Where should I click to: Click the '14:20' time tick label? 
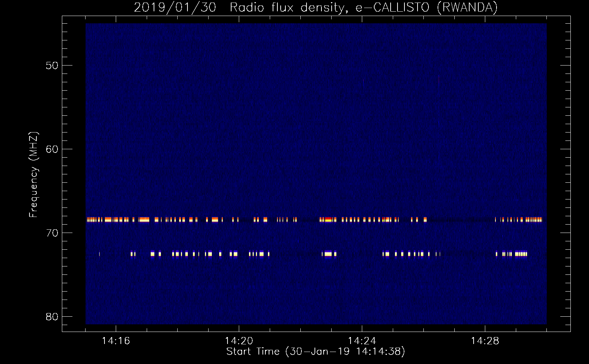[x=239, y=341]
